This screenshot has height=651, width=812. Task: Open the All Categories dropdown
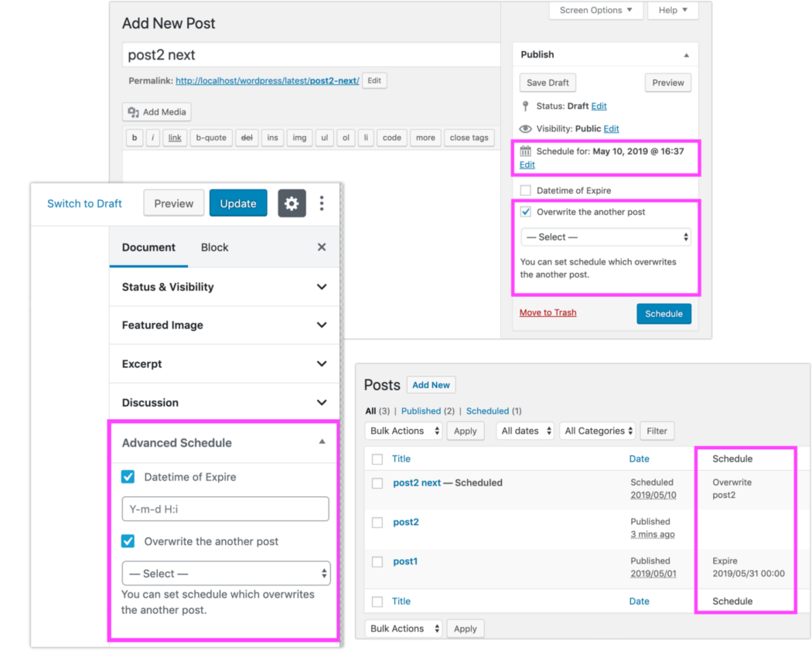click(x=598, y=431)
